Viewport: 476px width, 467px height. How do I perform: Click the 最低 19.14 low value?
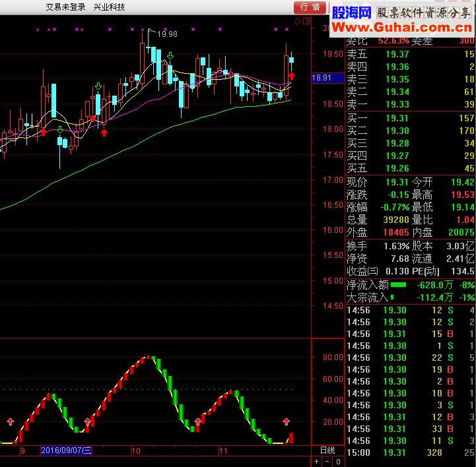[463, 207]
